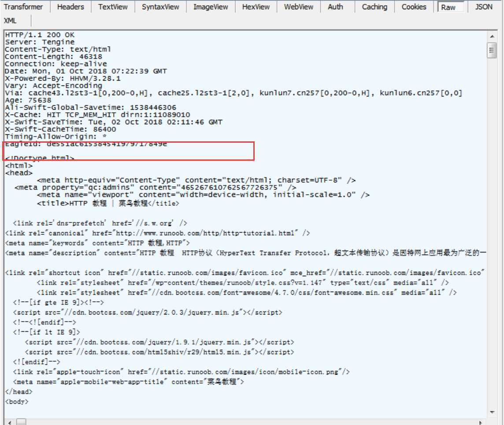Viewport: 504px width, 425px height.
Task: Click the 'apple-mobile-web-app-title' meta line
Action: tap(129, 382)
